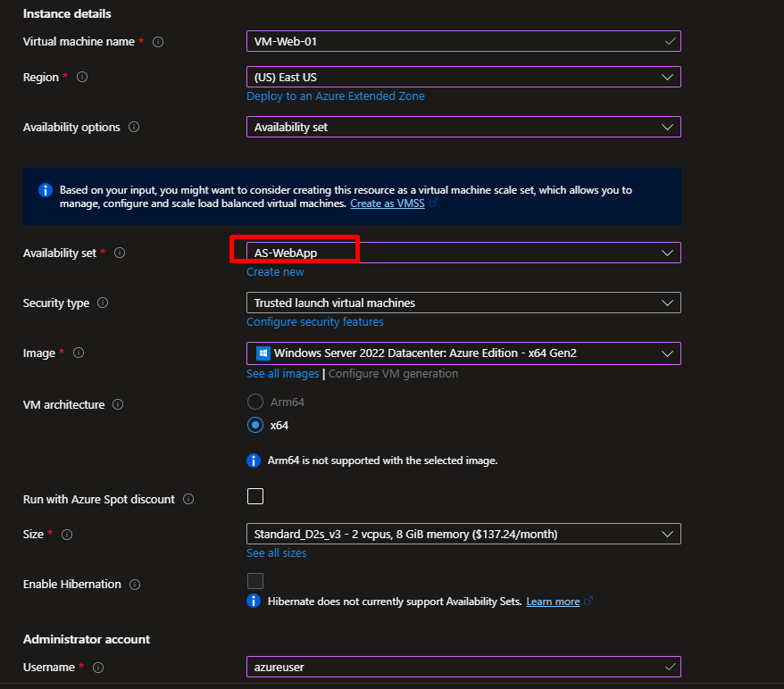
Task: Click info icon next to Enable Hibernation
Action: click(135, 585)
